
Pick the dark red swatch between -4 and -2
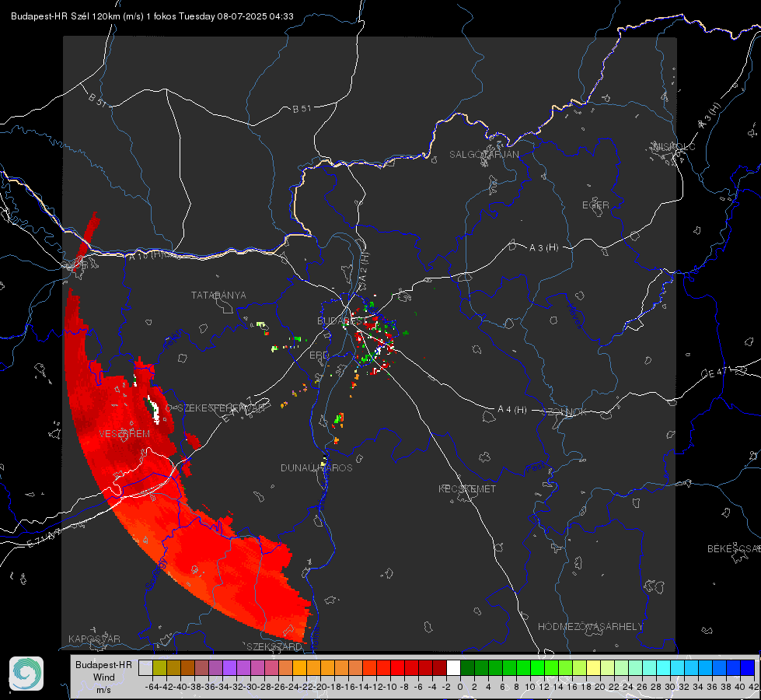pos(439,667)
